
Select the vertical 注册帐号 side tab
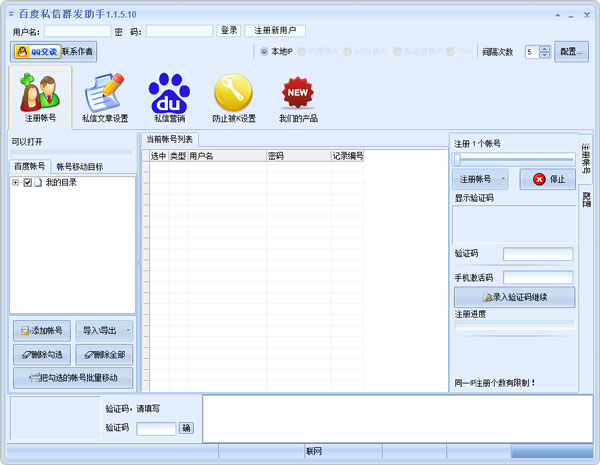coord(586,158)
